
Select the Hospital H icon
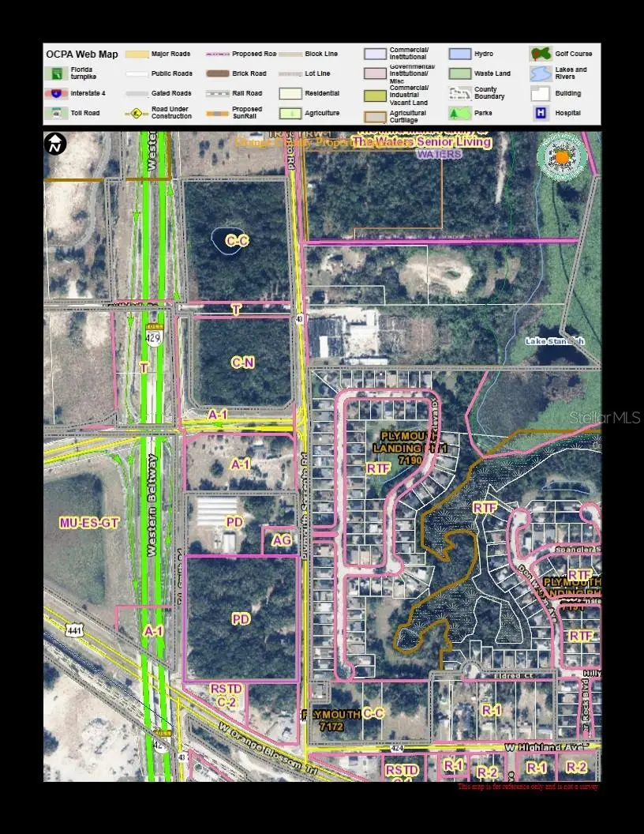(541, 113)
